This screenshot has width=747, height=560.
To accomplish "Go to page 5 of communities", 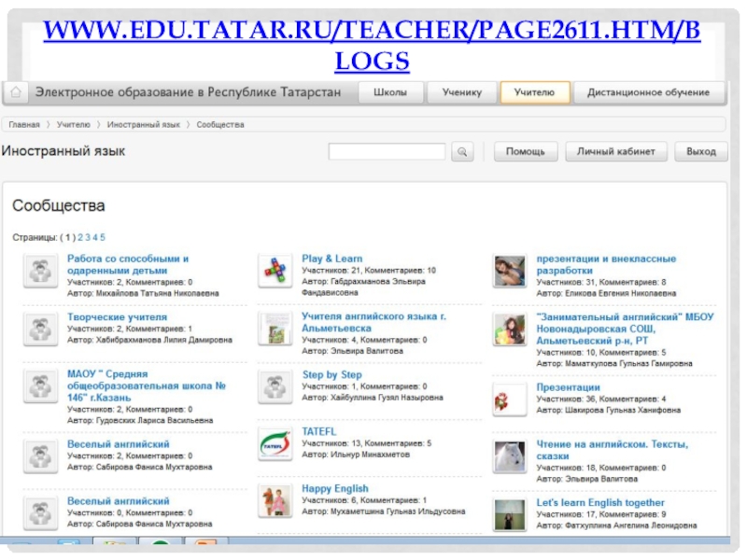I will coord(103,238).
